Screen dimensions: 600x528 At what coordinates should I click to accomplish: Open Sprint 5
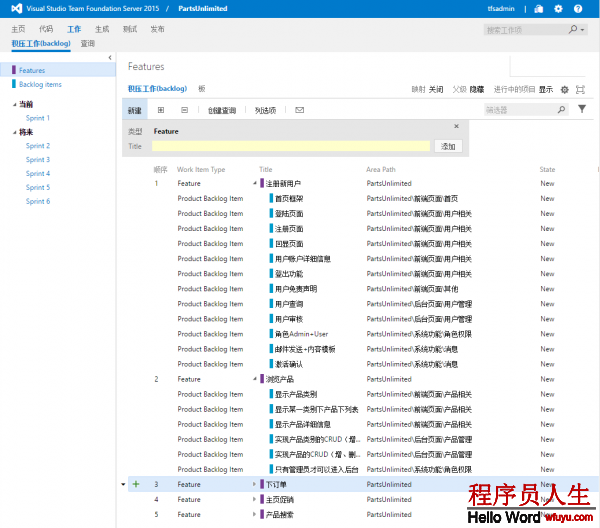click(x=38, y=187)
